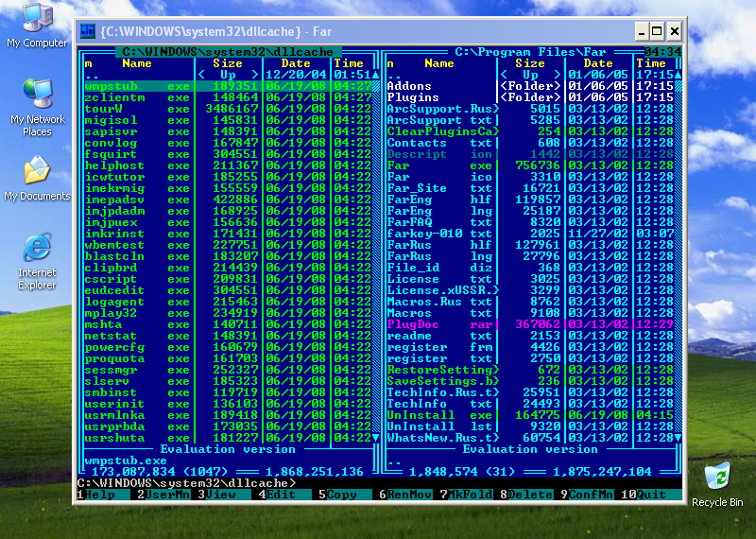Image resolution: width=756 pixels, height=539 pixels.
Task: Click 1 Help in key bar
Action: (x=103, y=495)
